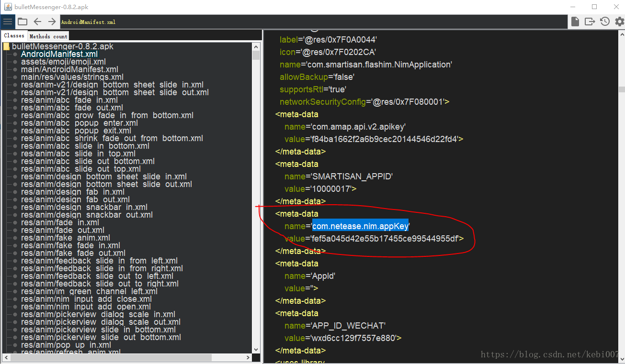Select res/anim/abc grow fade in from bottom.xml
Image resolution: width=625 pixels, height=364 pixels.
click(107, 115)
